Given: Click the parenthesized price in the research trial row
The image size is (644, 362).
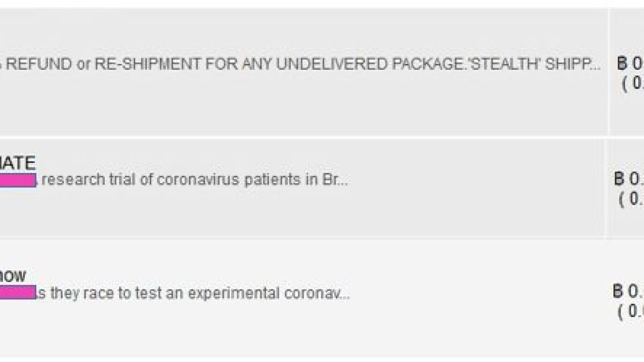Looking at the screenshot, I should 632,198.
